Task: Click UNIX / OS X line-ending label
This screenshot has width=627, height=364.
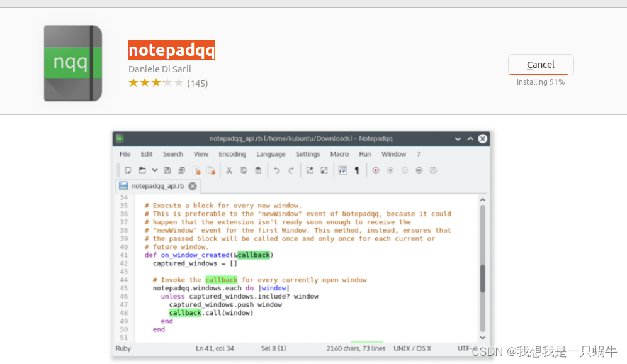Action: pyautogui.click(x=412, y=348)
